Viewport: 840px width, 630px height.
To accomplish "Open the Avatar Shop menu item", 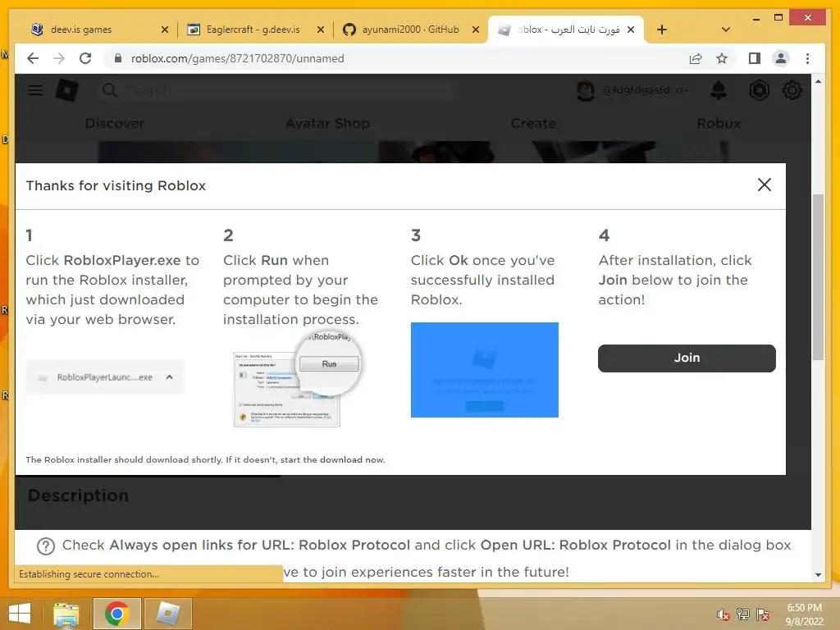I will 327,123.
